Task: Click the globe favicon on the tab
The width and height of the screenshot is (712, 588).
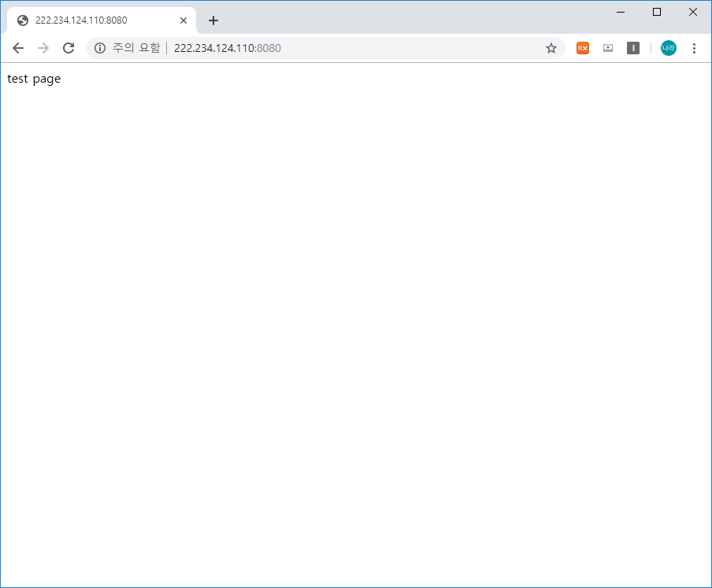Action: (x=23, y=20)
